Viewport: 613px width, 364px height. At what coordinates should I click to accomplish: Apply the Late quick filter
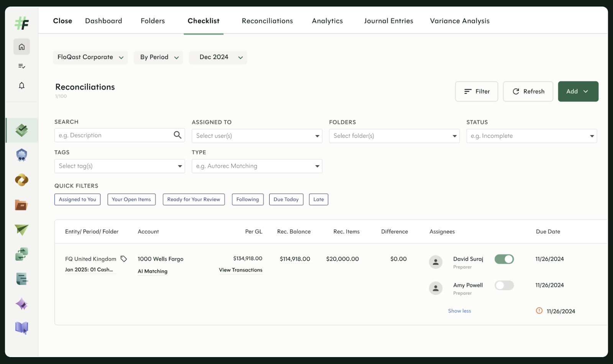[x=318, y=199]
